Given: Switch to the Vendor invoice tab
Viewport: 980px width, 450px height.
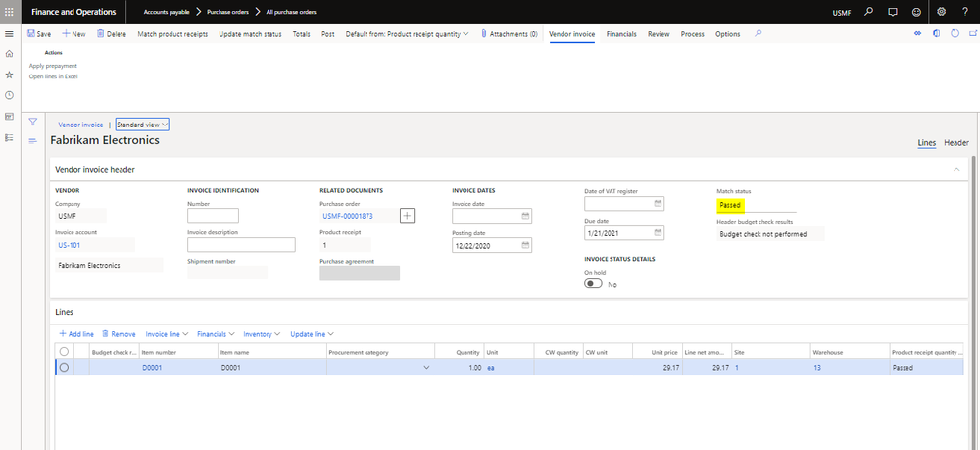Looking at the screenshot, I should pyautogui.click(x=572, y=34).
